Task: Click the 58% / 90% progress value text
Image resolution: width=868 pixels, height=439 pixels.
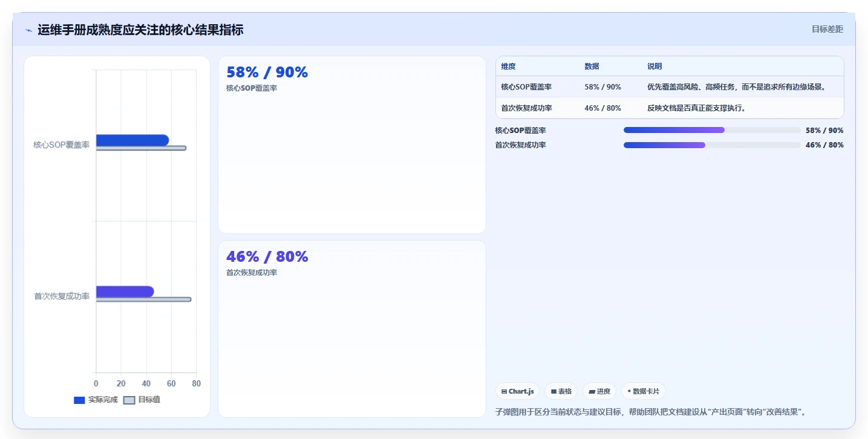Action: coord(824,131)
